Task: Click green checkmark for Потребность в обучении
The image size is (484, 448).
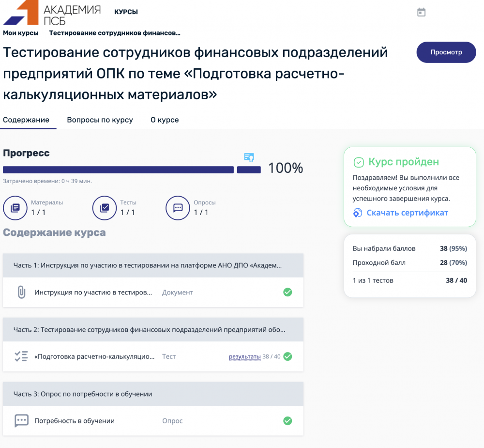Action: 287,420
